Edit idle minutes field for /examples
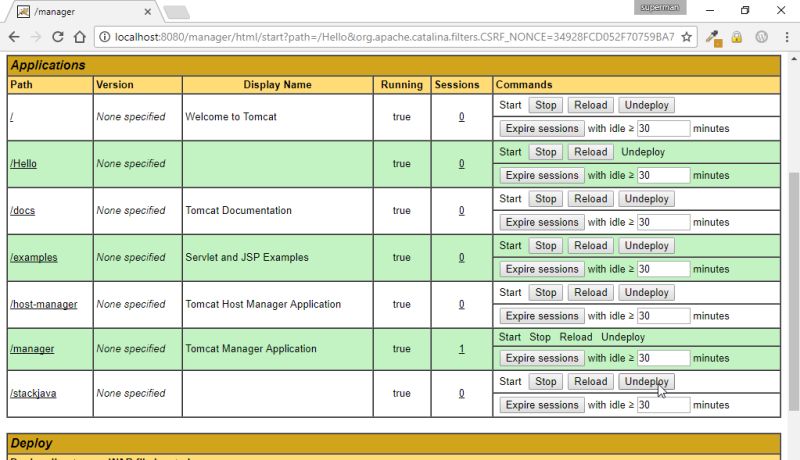Screen dimensions: 800x460 pos(663,269)
